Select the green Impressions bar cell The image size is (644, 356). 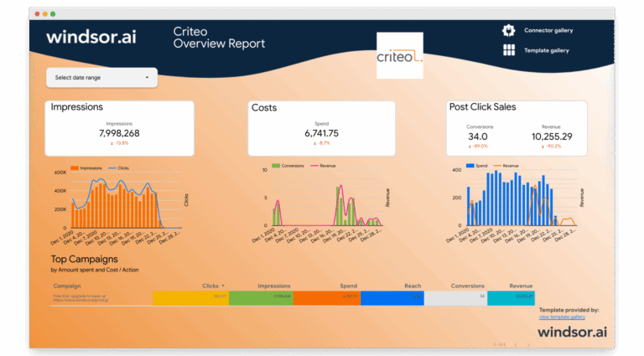click(x=262, y=298)
